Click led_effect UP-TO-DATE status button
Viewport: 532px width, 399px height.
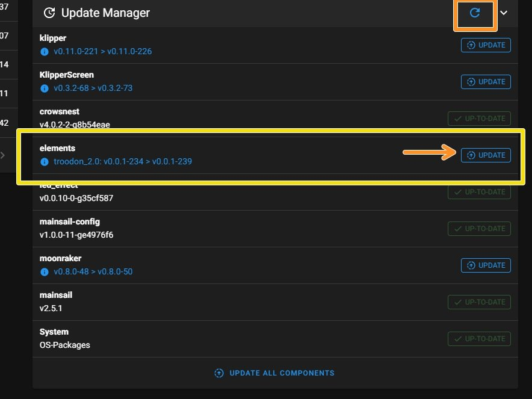tap(479, 192)
